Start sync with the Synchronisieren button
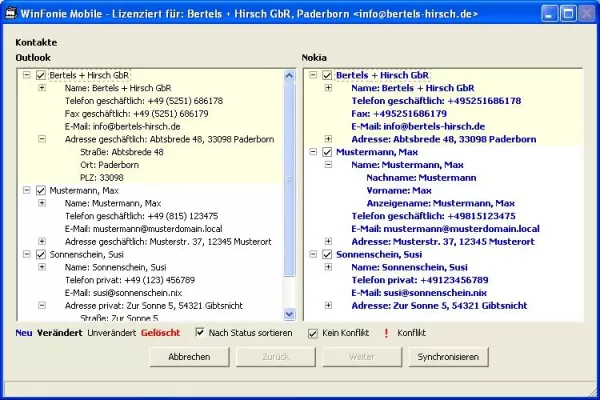 (447, 357)
